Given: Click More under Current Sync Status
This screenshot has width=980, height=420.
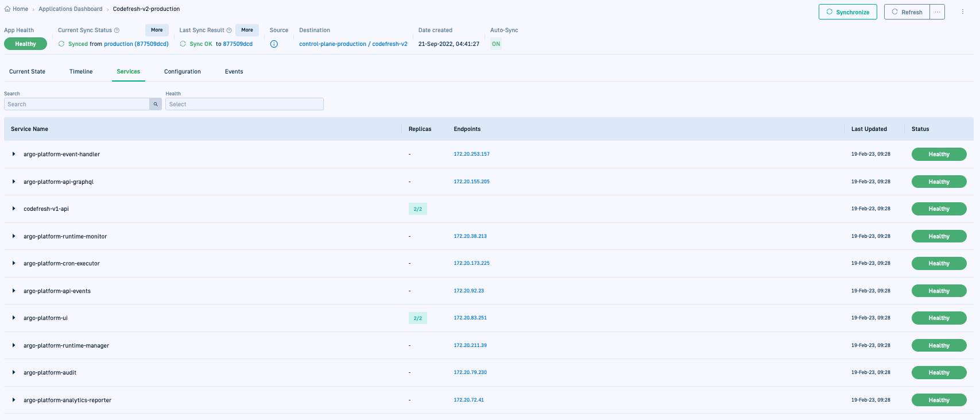Looking at the screenshot, I should [157, 30].
